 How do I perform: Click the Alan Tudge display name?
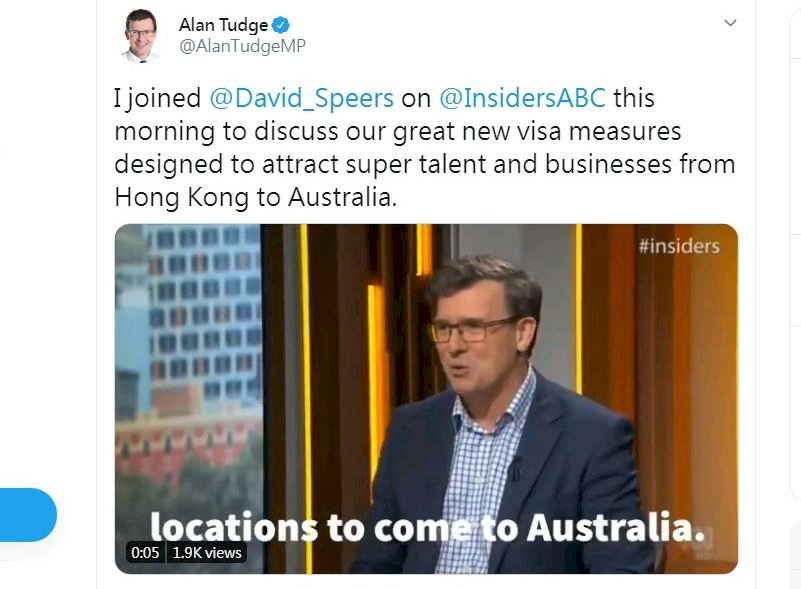pos(223,25)
